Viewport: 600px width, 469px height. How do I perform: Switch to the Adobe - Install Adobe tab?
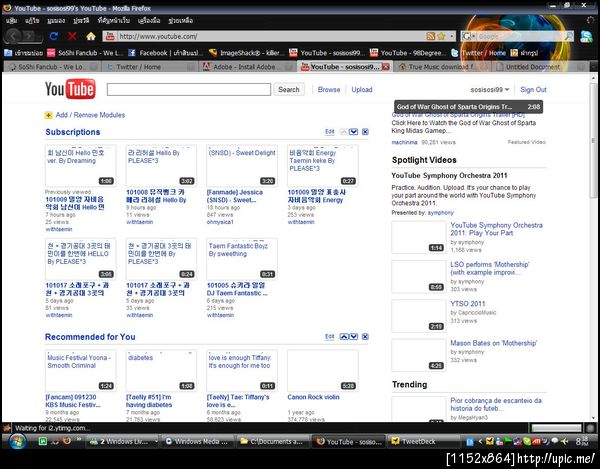(249, 67)
